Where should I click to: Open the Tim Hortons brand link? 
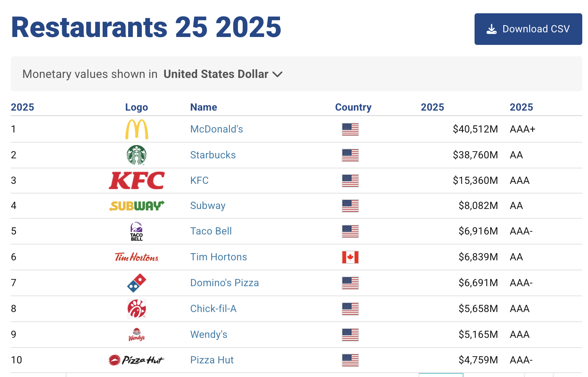click(x=218, y=257)
